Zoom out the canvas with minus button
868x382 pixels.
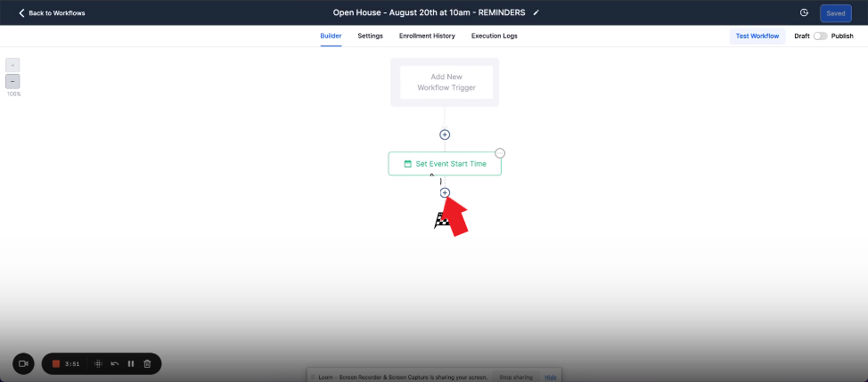tap(12, 81)
